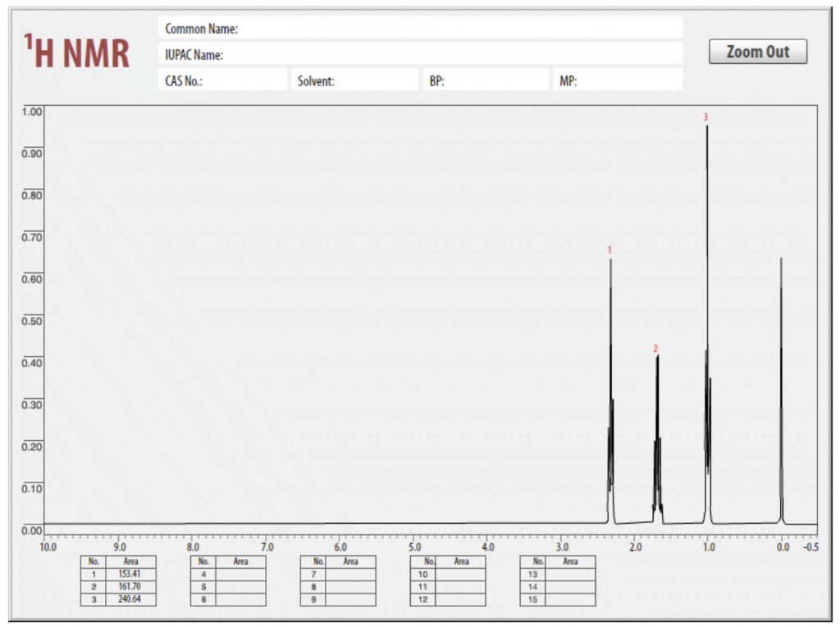This screenshot has height=628, width=840.
Task: Click the BP input field
Action: click(484, 79)
